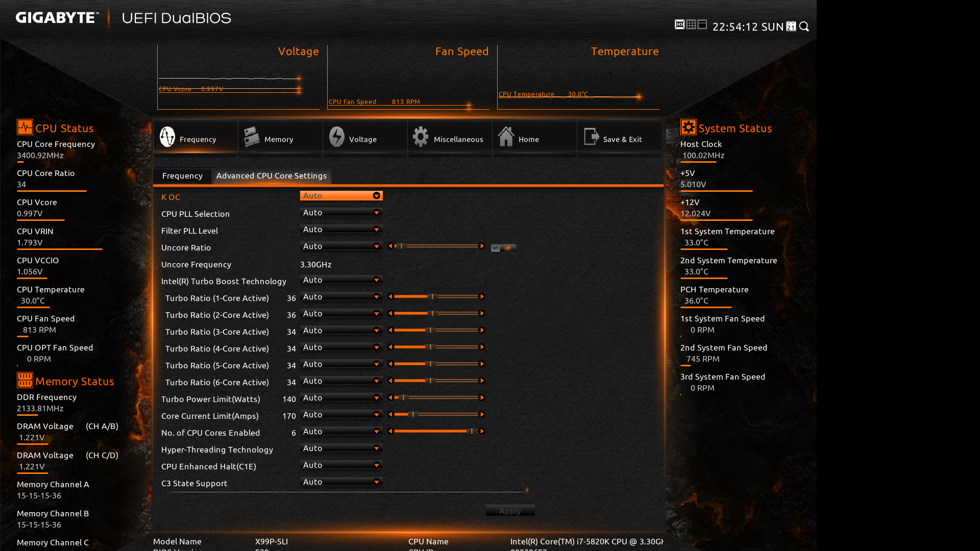
Task: Switch to HD display mode icon
Action: tap(679, 24)
